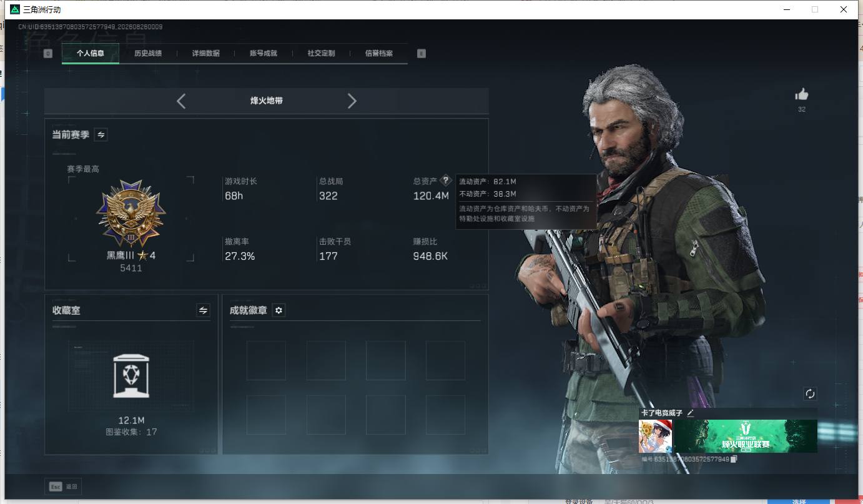Click the CN UID text at top left
Viewport: 863px width, 504px height.
tap(91, 27)
